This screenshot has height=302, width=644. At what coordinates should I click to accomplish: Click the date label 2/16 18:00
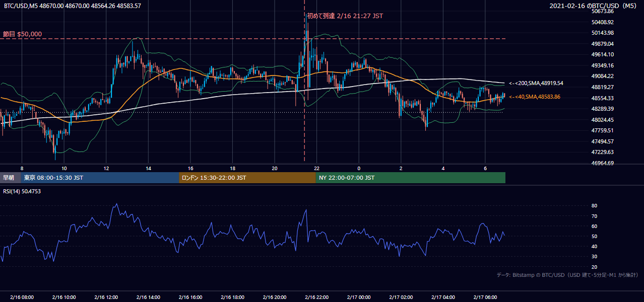232,297
